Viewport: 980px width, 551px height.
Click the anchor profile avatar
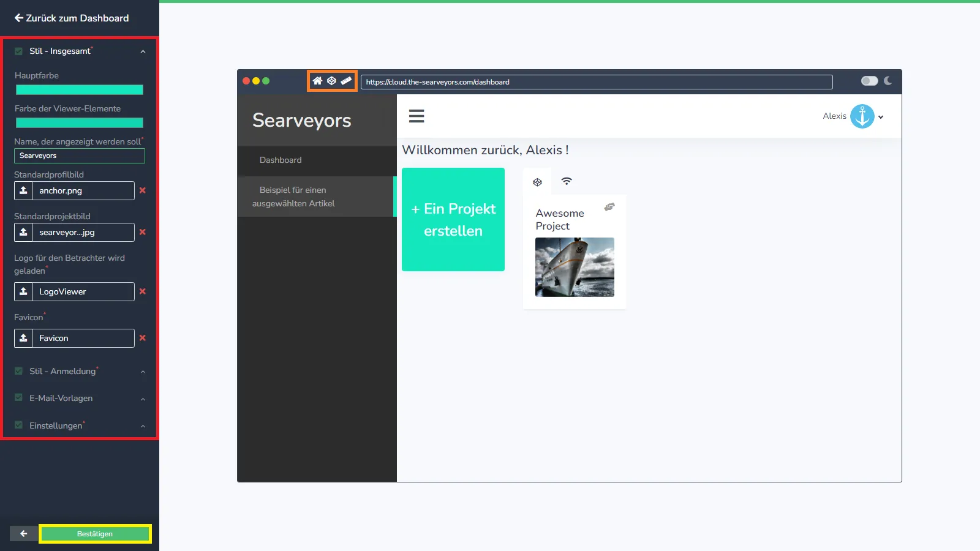click(862, 116)
